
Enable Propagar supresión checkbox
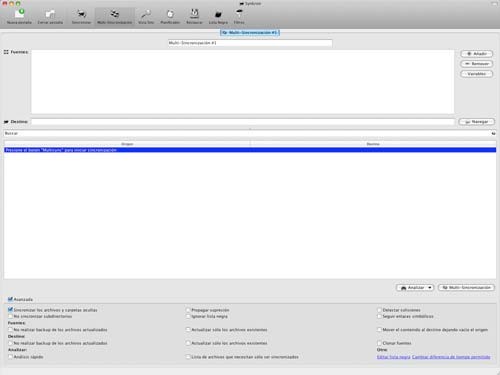(188, 310)
